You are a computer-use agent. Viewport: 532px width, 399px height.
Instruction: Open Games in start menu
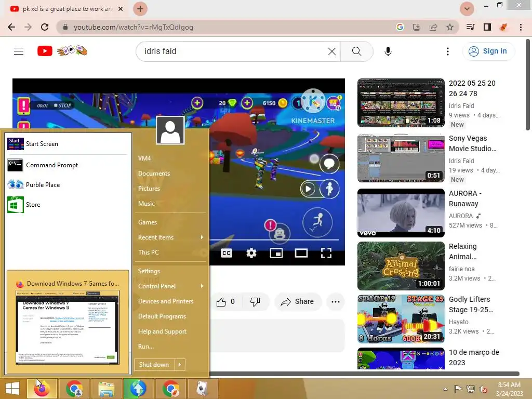148,222
